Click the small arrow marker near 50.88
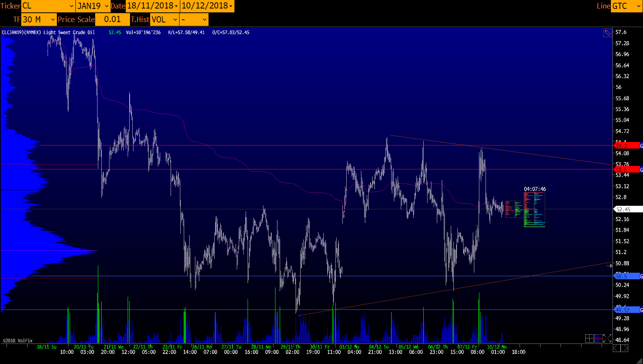The height and width of the screenshot is (364, 643). pos(609,266)
